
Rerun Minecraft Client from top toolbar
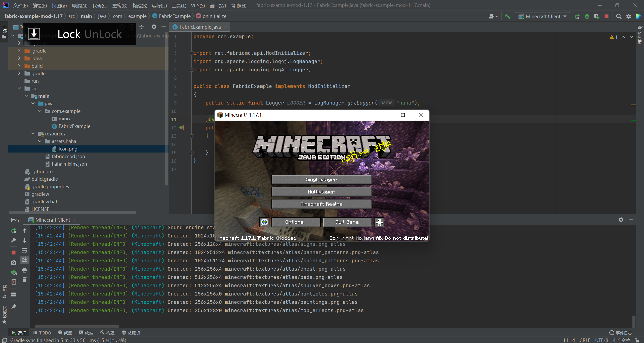(577, 16)
